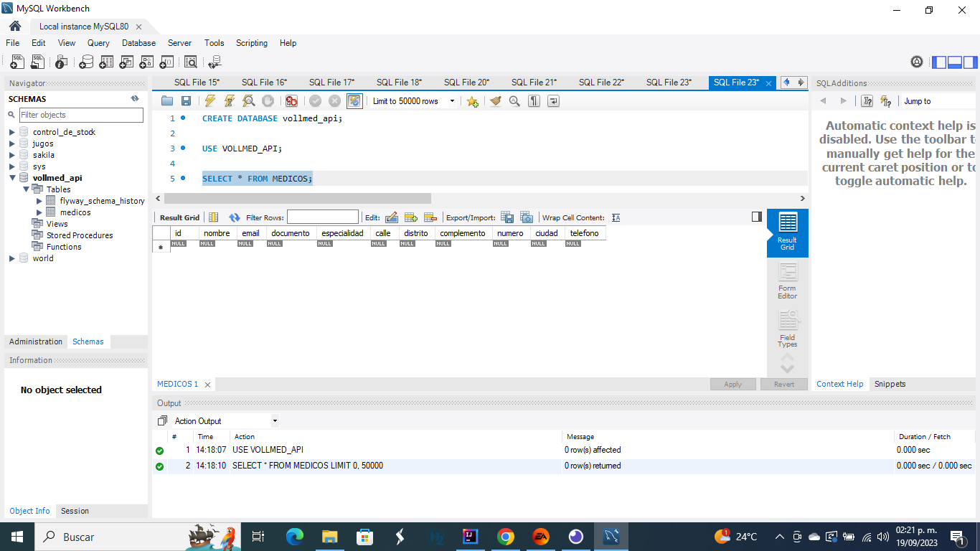Open the Field Types view
Screen dimensions: 980x551
click(787, 329)
